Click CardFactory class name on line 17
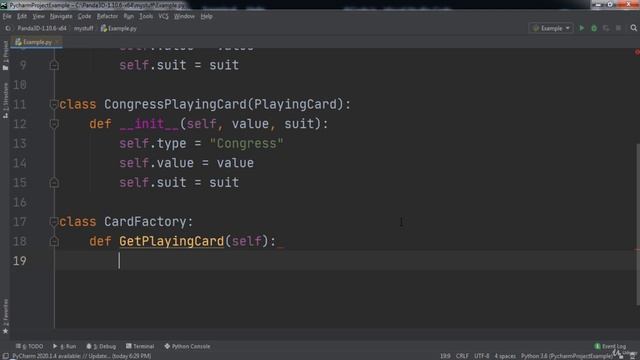The width and height of the screenshot is (640, 360). click(x=145, y=222)
